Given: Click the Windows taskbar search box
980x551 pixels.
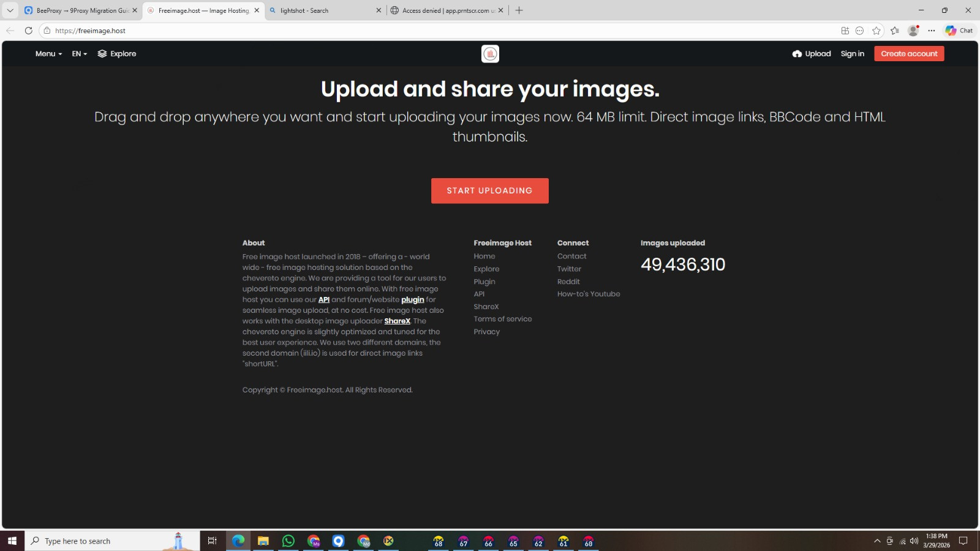Looking at the screenshot, I should (113, 541).
